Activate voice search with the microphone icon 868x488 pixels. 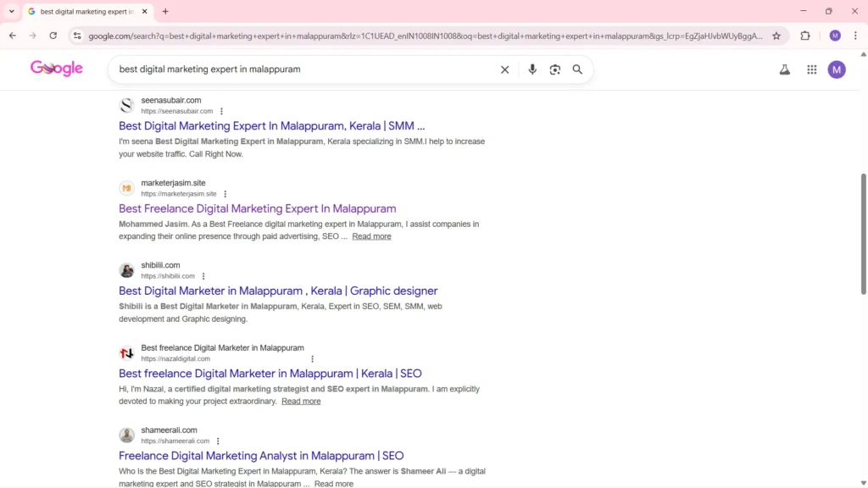pyautogui.click(x=532, y=69)
